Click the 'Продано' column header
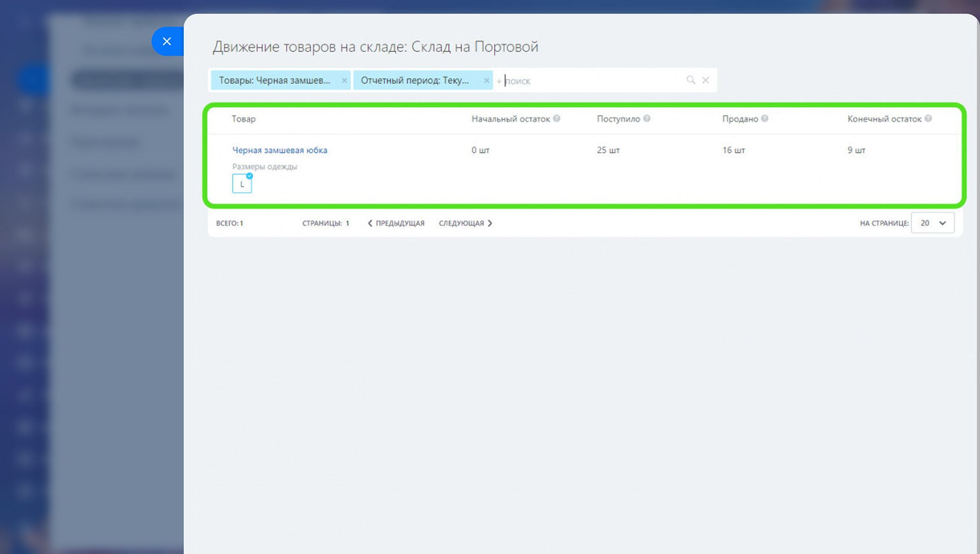980x554 pixels. (740, 119)
